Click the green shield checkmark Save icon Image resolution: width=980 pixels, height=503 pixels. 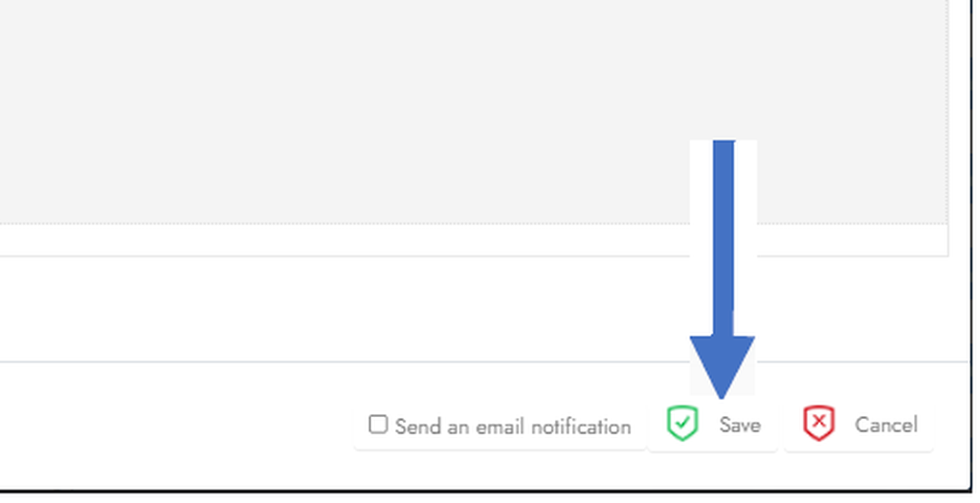(x=681, y=424)
